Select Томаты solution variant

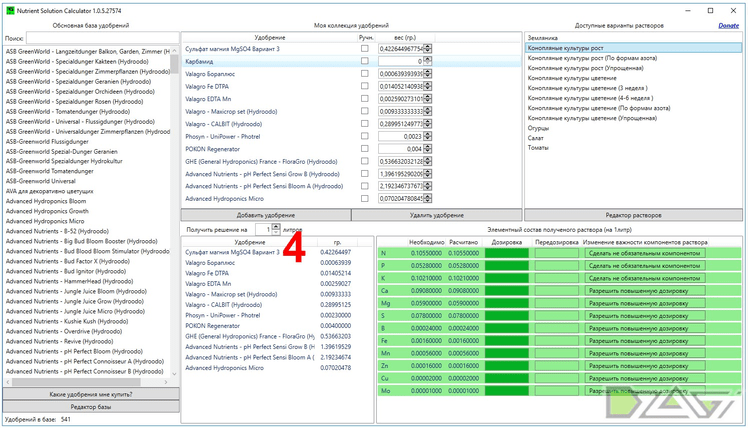click(x=538, y=148)
